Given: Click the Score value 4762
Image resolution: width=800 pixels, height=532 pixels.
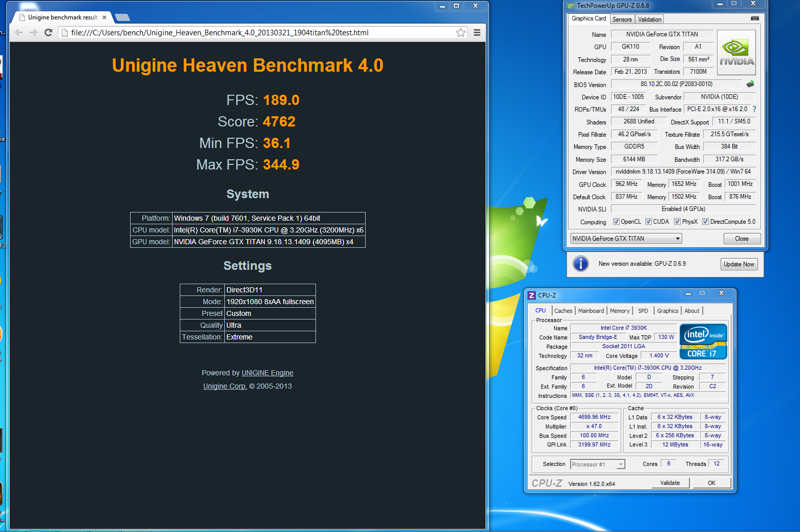Looking at the screenshot, I should coord(279,122).
